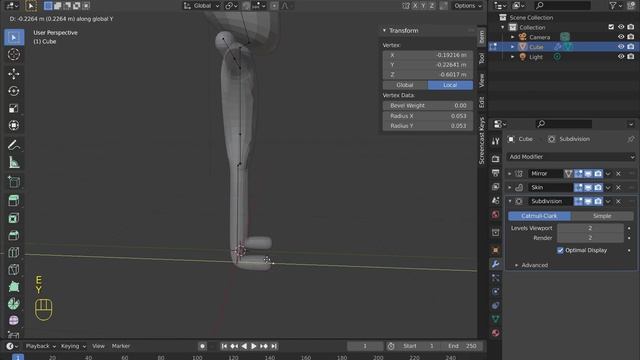Open the Playback menu
Viewport: 640px width, 360px height.
click(40, 346)
